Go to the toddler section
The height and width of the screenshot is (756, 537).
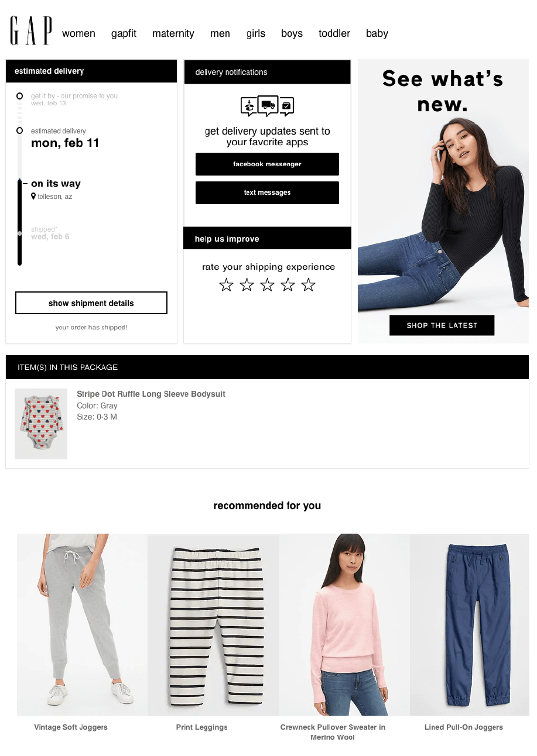(x=334, y=33)
